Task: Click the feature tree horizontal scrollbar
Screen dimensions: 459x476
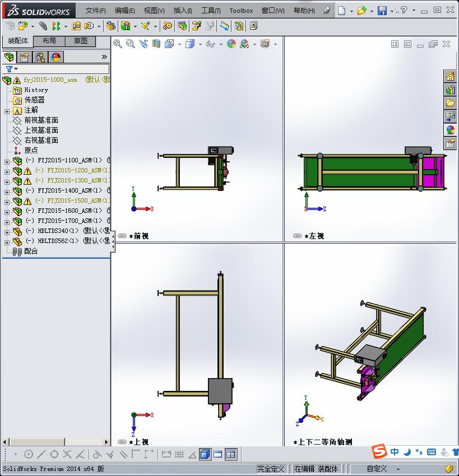Action: (x=56, y=442)
